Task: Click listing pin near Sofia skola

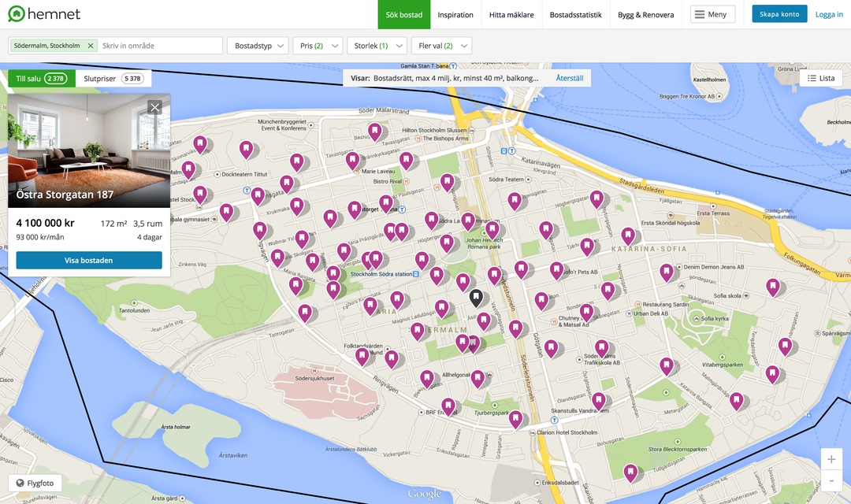Action: click(773, 287)
